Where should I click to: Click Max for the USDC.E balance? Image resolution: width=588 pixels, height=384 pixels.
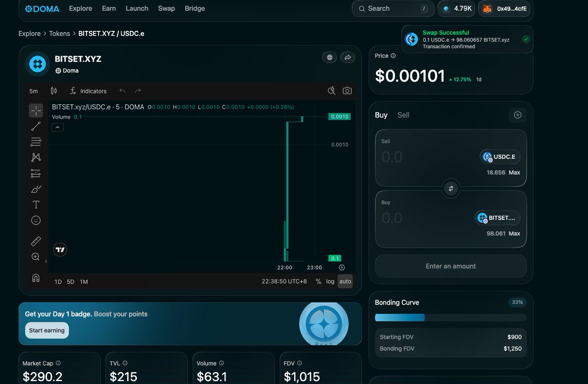point(514,172)
